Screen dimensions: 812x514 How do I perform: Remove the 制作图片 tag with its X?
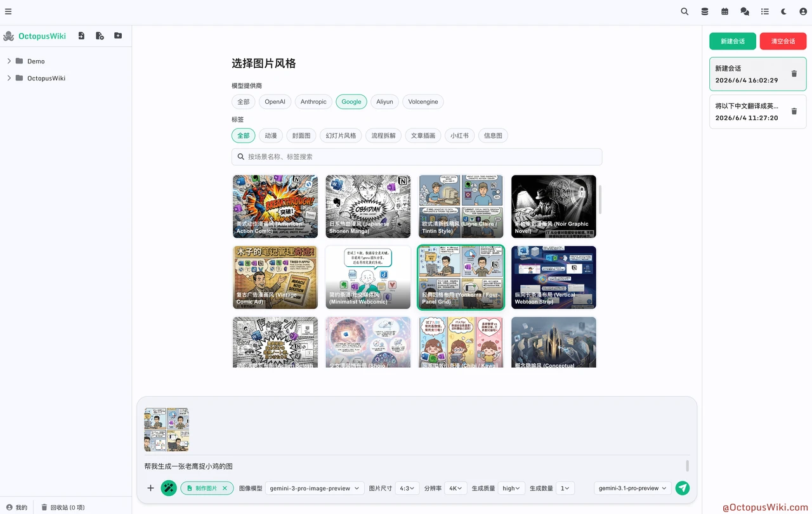pyautogui.click(x=225, y=489)
